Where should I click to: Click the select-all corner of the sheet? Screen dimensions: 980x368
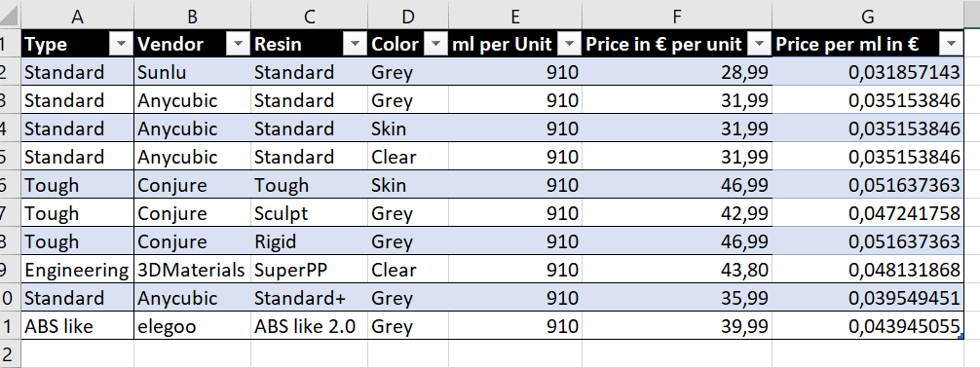click(x=10, y=16)
